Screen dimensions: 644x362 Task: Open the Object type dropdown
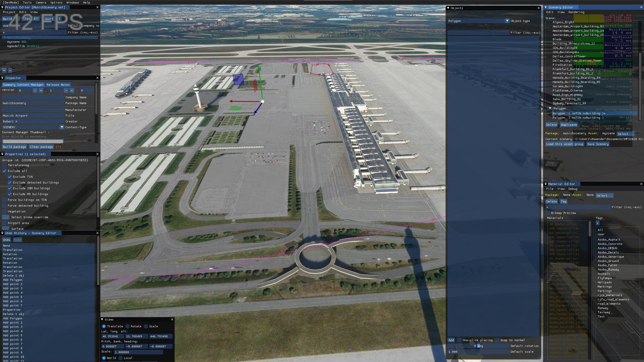[x=507, y=21]
